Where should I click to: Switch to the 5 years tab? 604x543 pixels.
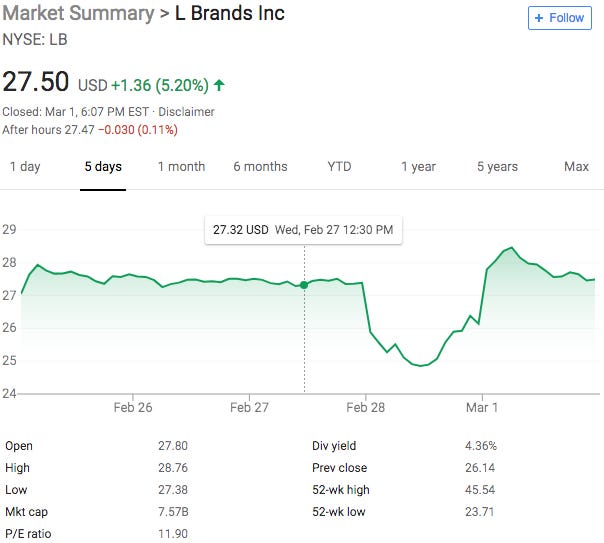(x=497, y=167)
